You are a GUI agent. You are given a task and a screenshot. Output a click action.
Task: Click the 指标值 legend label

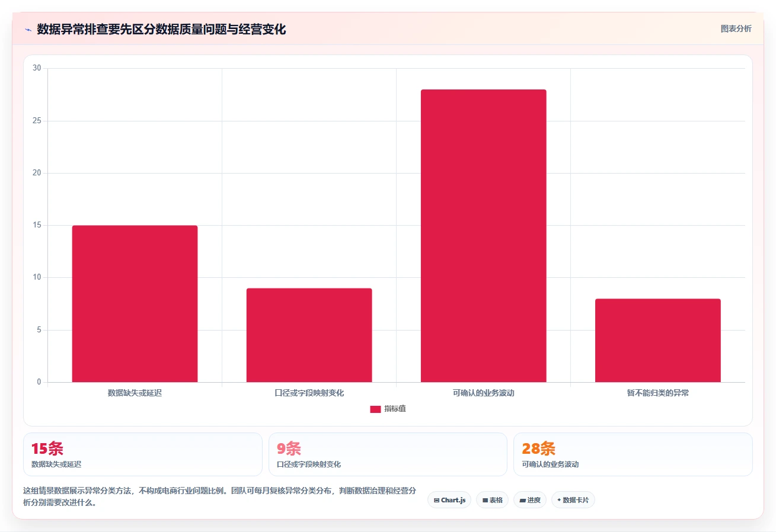[x=395, y=409]
